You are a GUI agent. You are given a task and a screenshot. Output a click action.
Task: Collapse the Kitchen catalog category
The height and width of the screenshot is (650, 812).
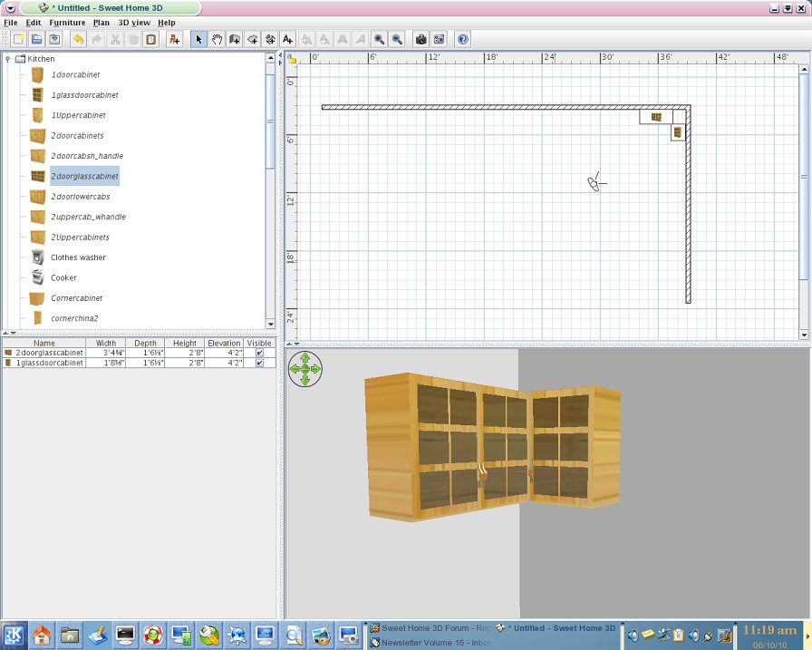tap(8, 59)
